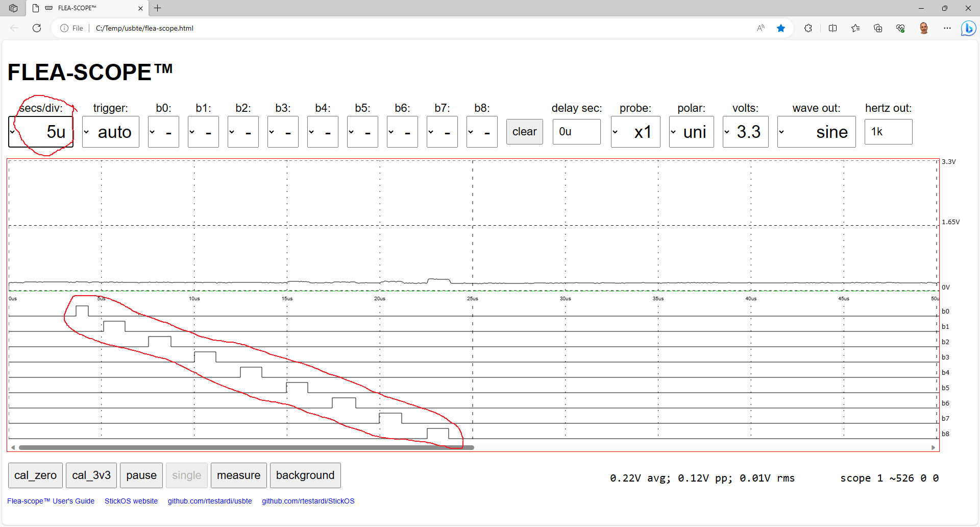This screenshot has width=980, height=527.
Task: Click the cal_3v3 button
Action: tap(91, 475)
